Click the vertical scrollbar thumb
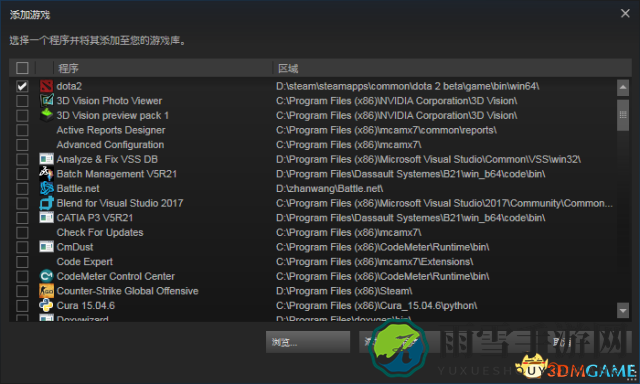Image resolution: width=640 pixels, height=384 pixels. click(623, 115)
